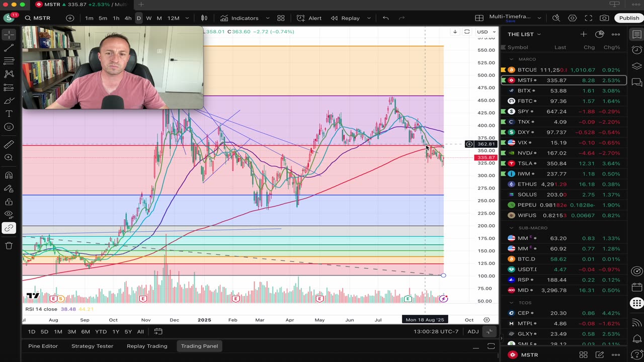Select the crosshair cursor tool

point(9,35)
